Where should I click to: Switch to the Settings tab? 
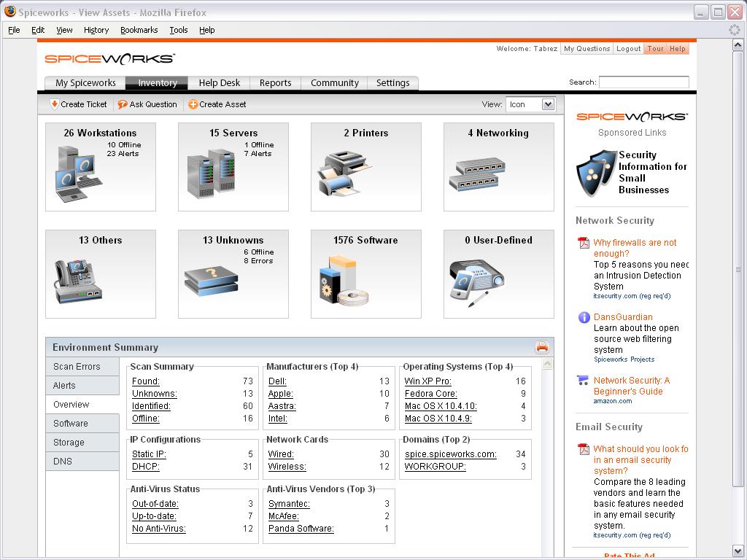392,83
